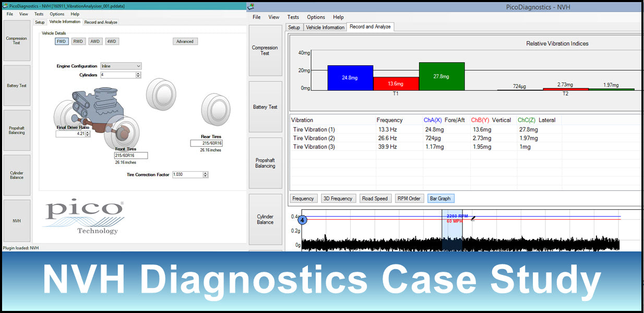Click the Cylinders spinner arrows
644x313 pixels.
click(138, 75)
